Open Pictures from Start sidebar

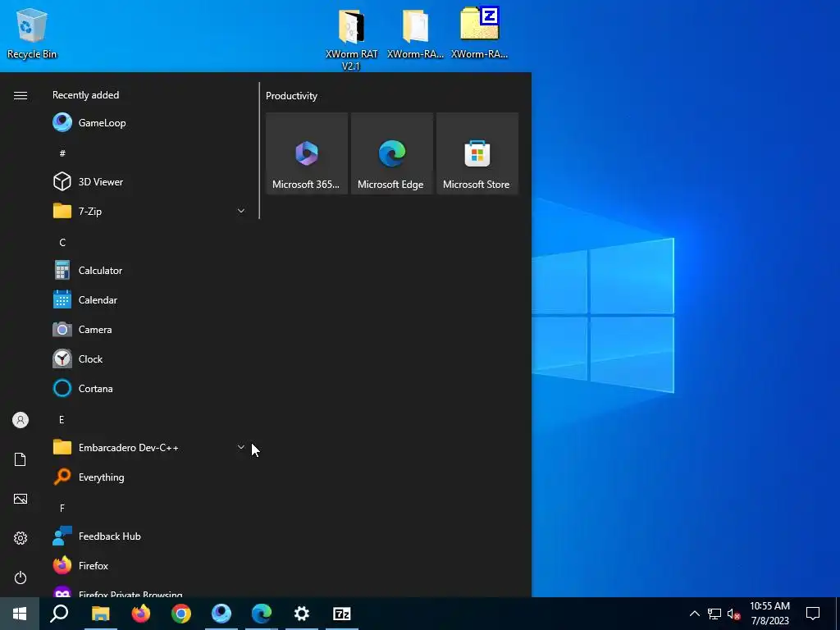pos(21,499)
